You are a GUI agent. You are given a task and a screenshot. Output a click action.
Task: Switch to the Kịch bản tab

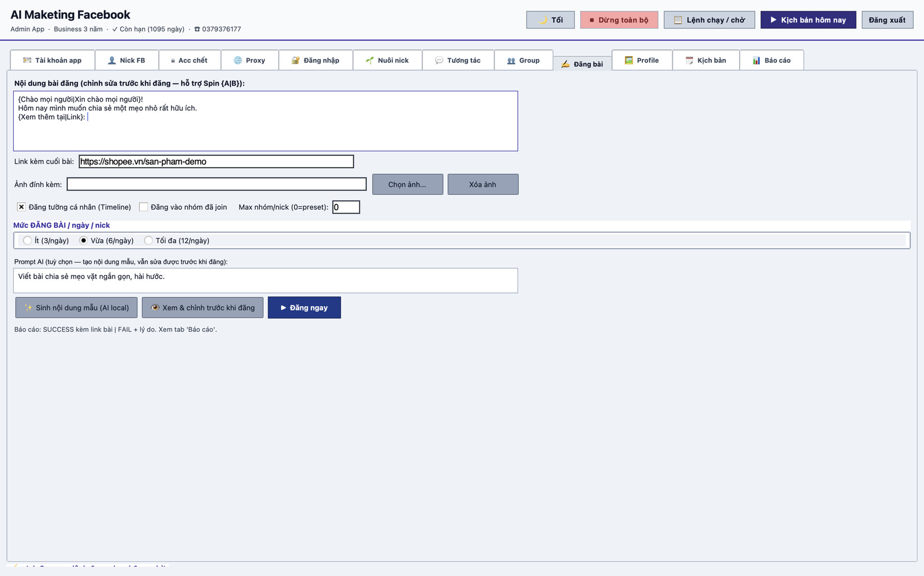point(706,60)
